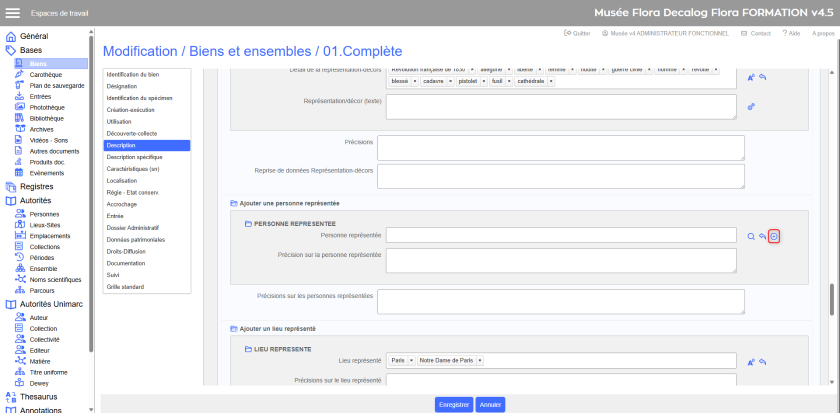Click the search icon for Personne représentée
The image size is (840, 413).
(x=751, y=236)
